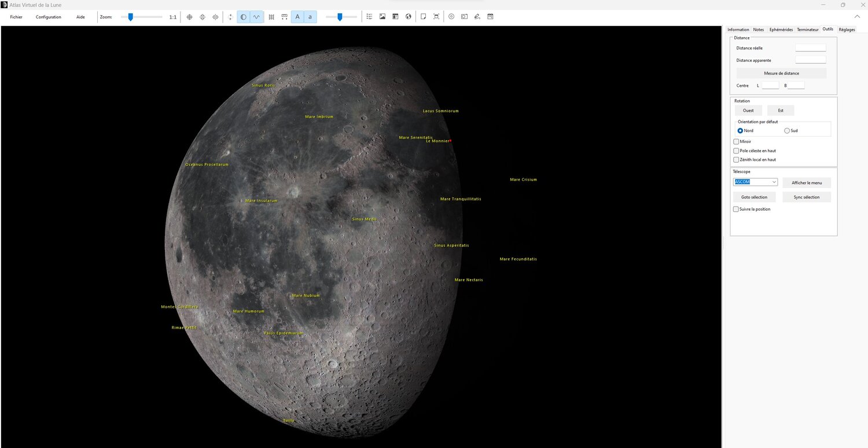Switch to the Information tab
This screenshot has height=448, width=868.
tap(738, 30)
